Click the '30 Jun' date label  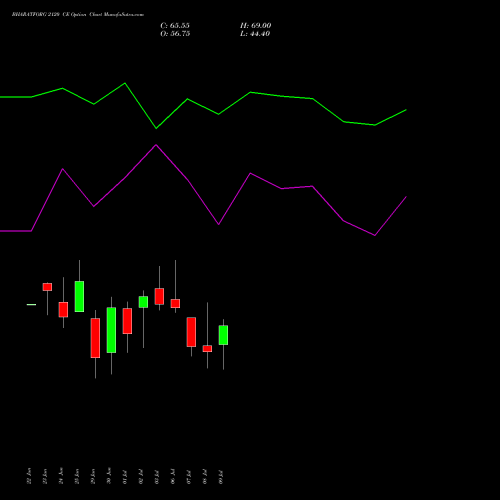109,476
